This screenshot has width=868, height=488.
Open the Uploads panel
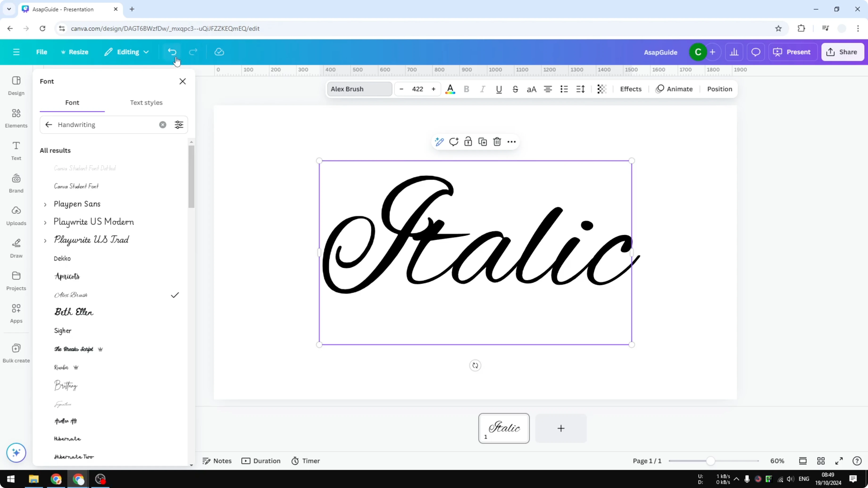16,215
